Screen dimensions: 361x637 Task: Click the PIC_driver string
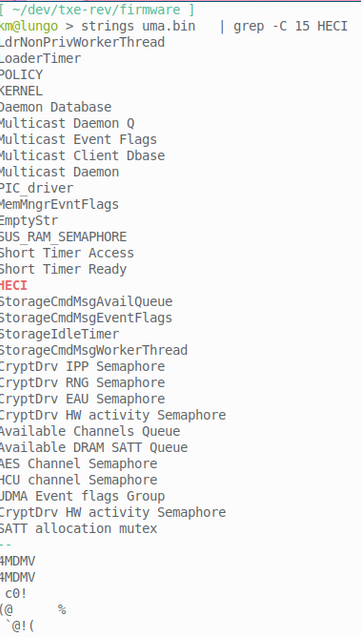(37, 188)
